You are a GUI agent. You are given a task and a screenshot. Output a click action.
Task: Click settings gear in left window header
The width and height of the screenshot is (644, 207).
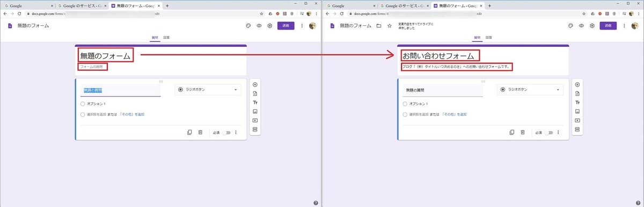[269, 26]
